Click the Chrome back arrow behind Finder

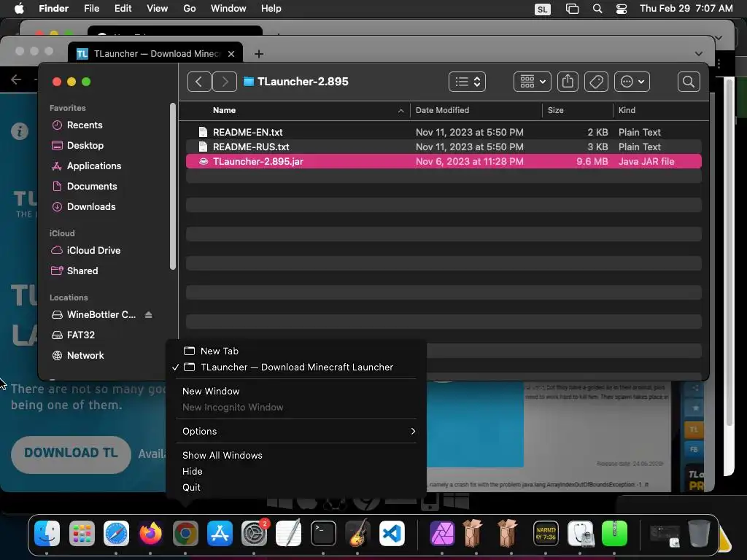point(16,79)
